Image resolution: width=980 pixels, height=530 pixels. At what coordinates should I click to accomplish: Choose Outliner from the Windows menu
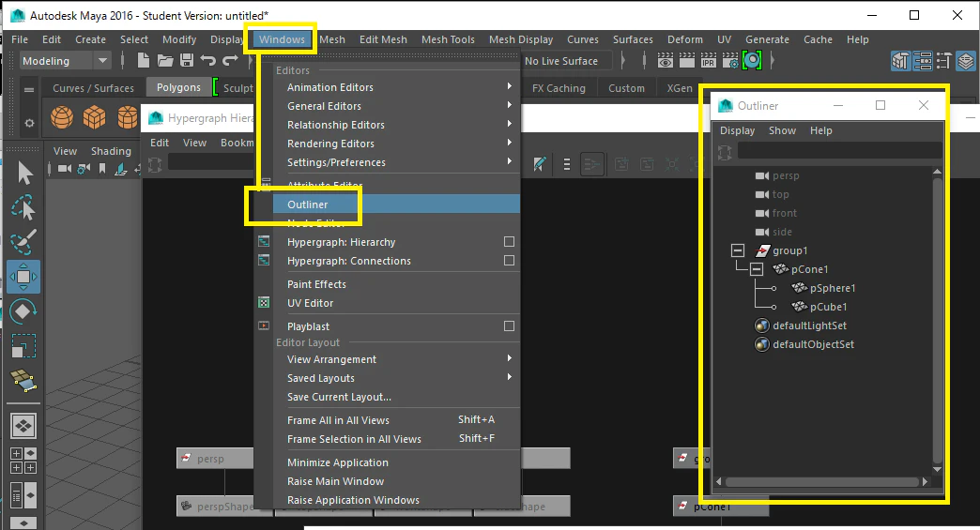(396, 204)
